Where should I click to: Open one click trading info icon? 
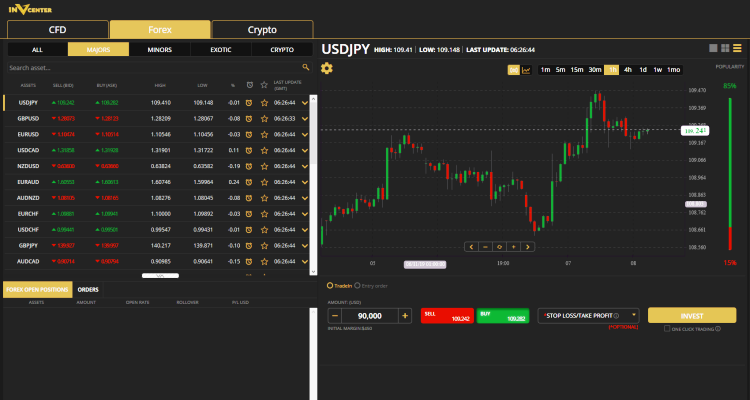(718, 329)
